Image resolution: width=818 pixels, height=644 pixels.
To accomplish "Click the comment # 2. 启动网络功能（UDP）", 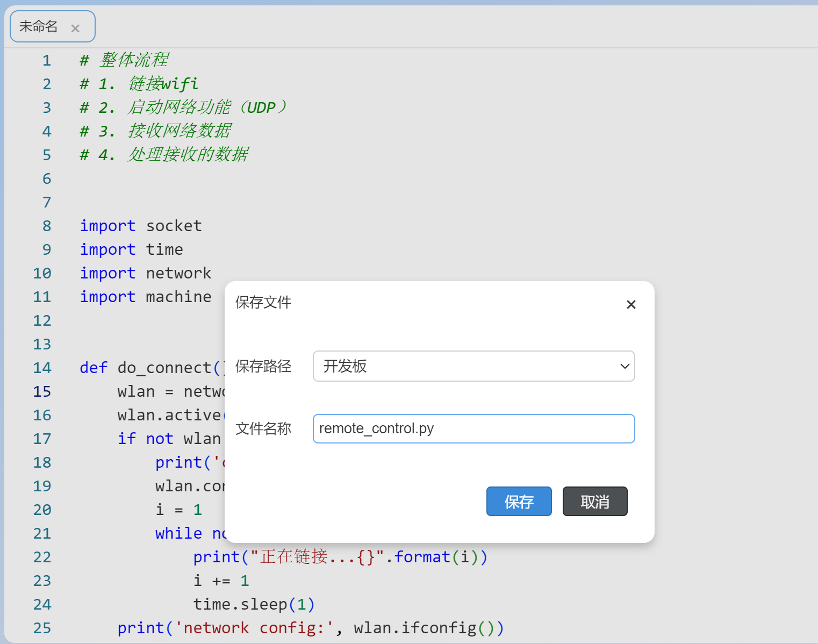I will click(184, 107).
